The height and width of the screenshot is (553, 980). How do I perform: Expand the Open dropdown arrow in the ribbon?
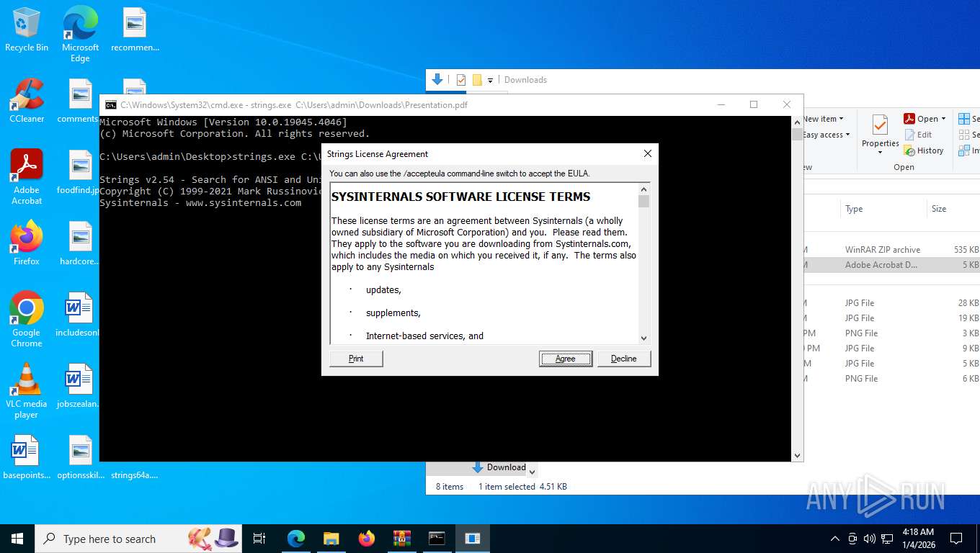pyautogui.click(x=943, y=119)
